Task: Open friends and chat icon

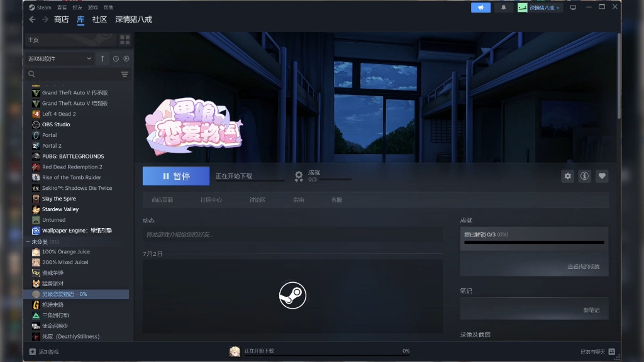Action: (x=611, y=352)
